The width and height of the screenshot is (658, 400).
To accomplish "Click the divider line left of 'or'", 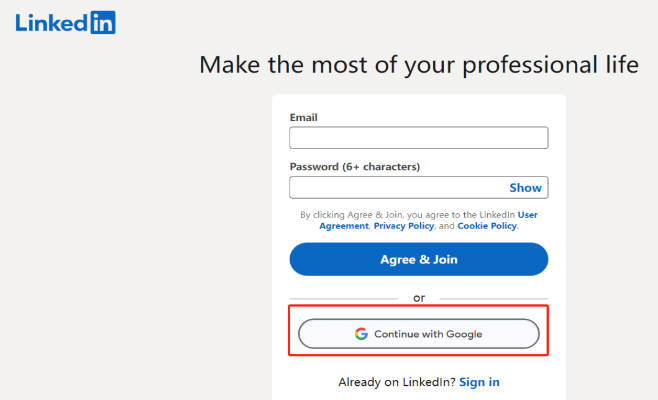I will click(344, 299).
